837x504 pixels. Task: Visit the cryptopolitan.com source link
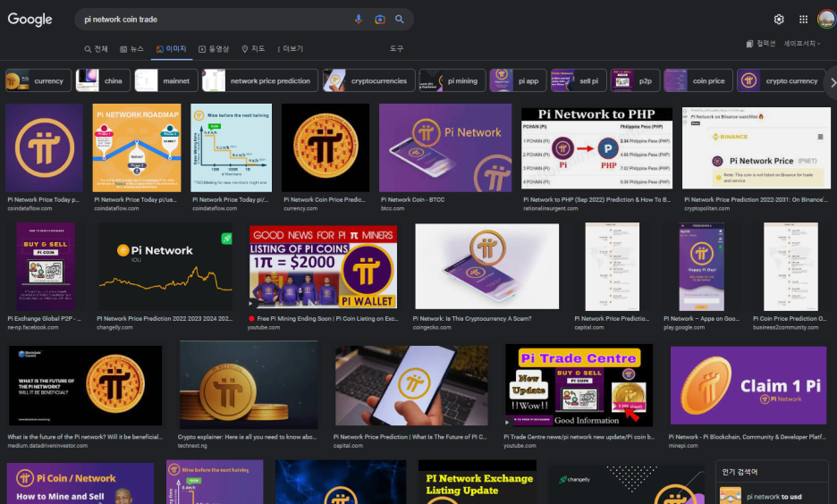(x=706, y=208)
